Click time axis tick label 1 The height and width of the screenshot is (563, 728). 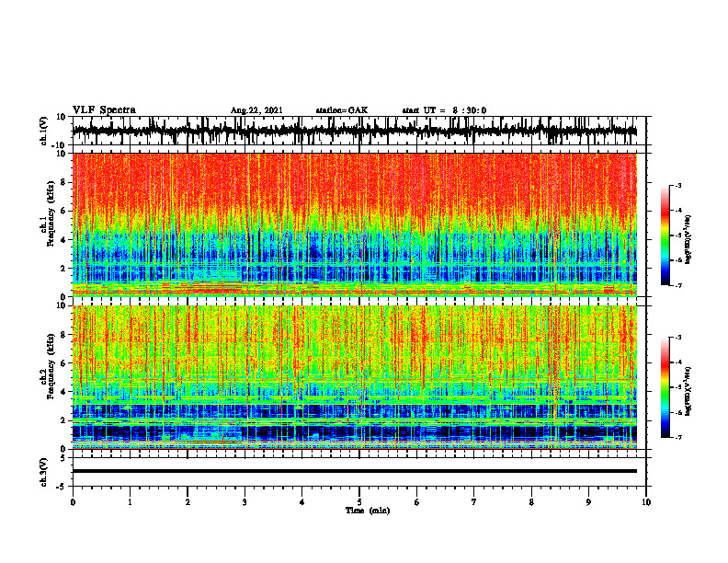pos(130,502)
